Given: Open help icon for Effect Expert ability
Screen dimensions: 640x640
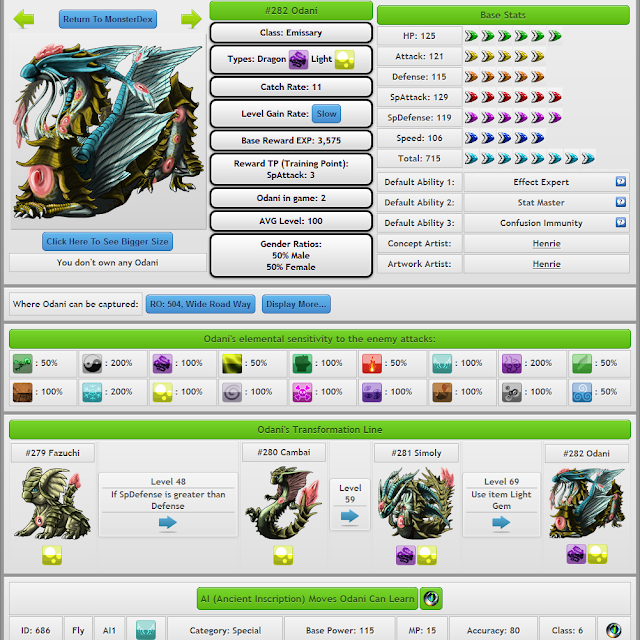Looking at the screenshot, I should [x=620, y=181].
